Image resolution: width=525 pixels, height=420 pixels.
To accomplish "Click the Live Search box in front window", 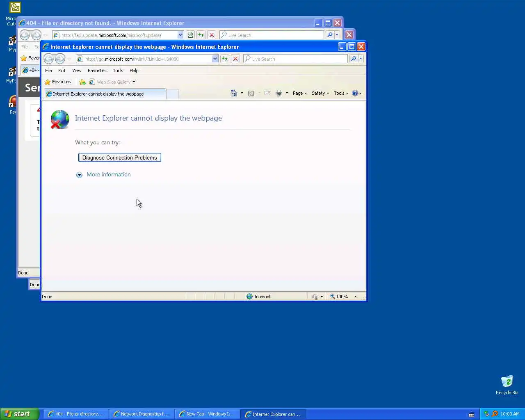I will point(295,59).
